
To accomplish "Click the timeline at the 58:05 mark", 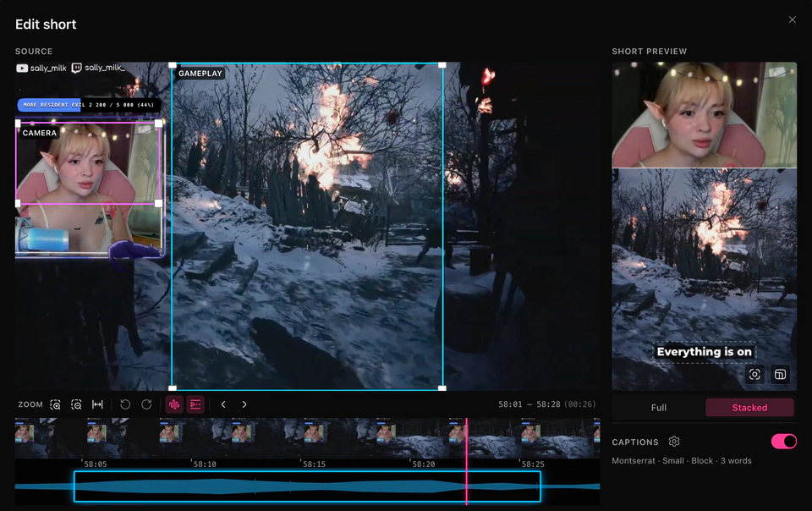I will click(x=96, y=464).
